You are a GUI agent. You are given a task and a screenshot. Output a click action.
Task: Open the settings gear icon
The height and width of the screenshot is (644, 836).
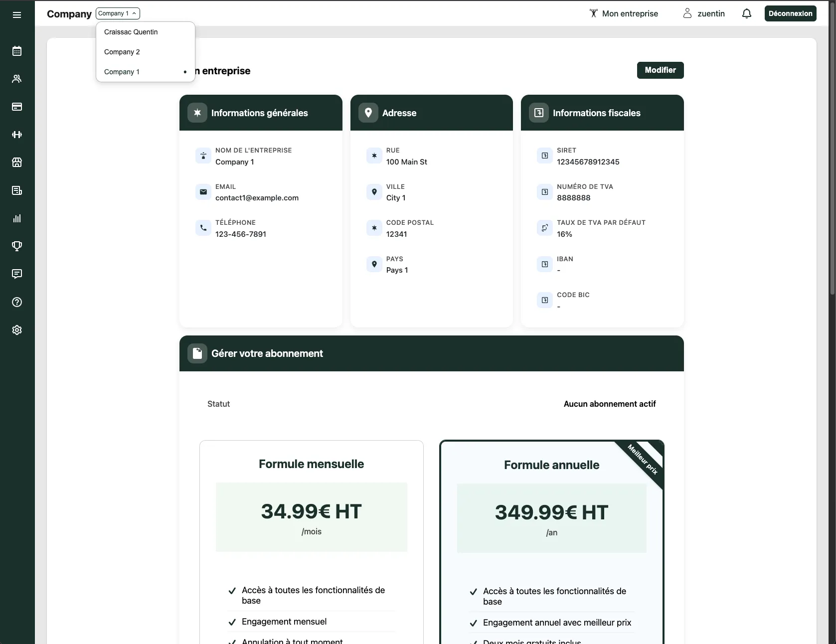pyautogui.click(x=17, y=330)
